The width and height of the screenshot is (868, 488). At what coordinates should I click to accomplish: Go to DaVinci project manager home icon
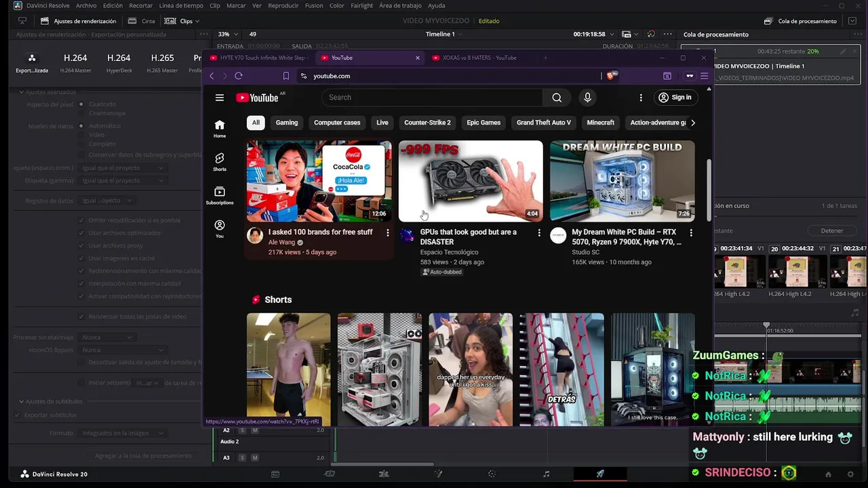828,474
